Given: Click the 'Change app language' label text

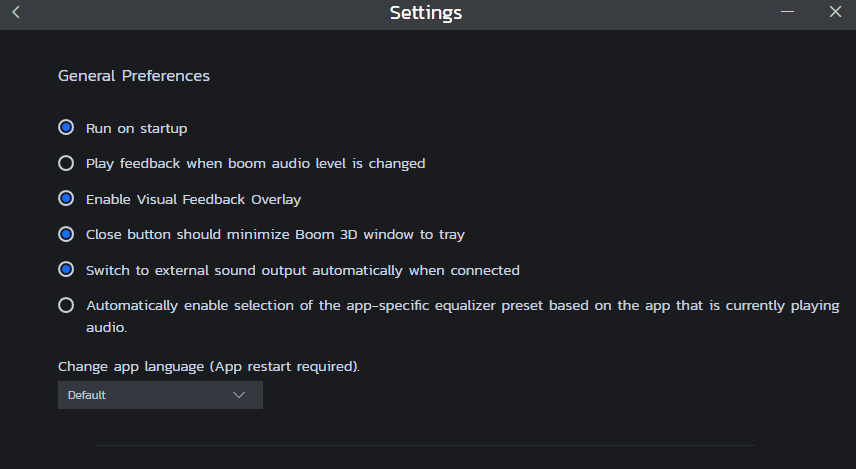Looking at the screenshot, I should 208,366.
